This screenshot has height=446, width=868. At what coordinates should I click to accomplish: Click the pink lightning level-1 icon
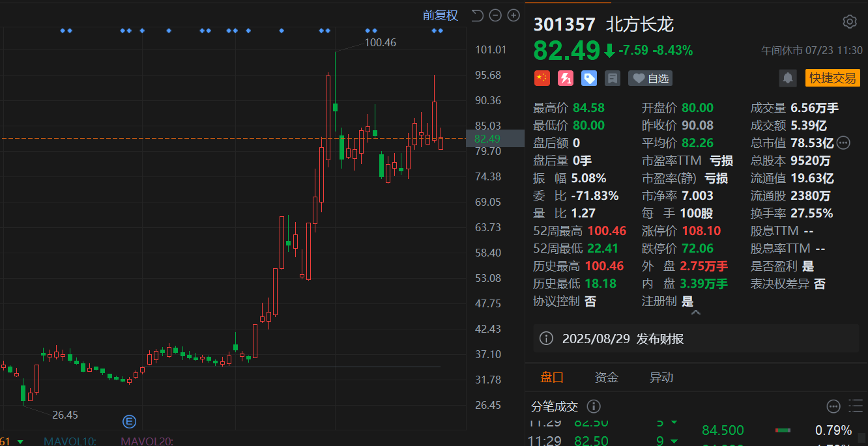click(565, 78)
